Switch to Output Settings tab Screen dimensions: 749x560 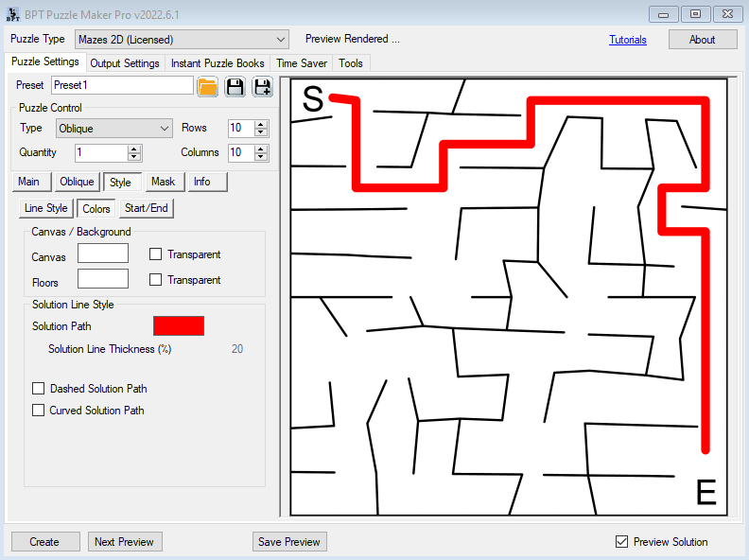pyautogui.click(x=125, y=63)
